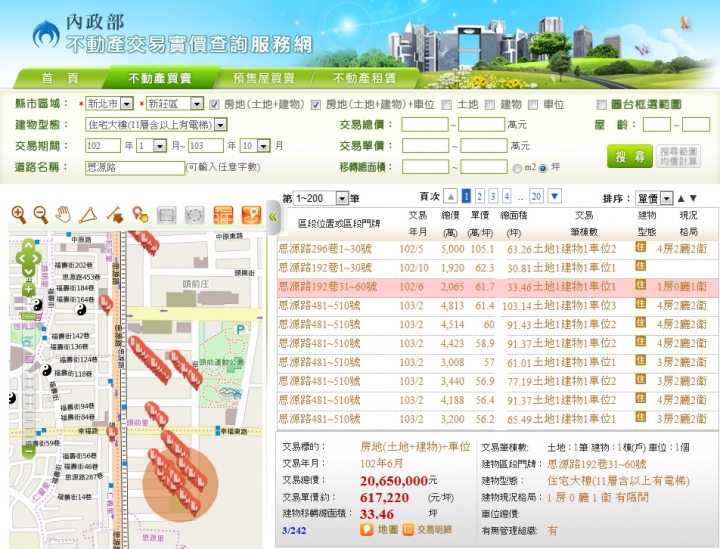Select the zoom in magnifier tool
Viewport: 720px width, 549px height.
coord(19,214)
